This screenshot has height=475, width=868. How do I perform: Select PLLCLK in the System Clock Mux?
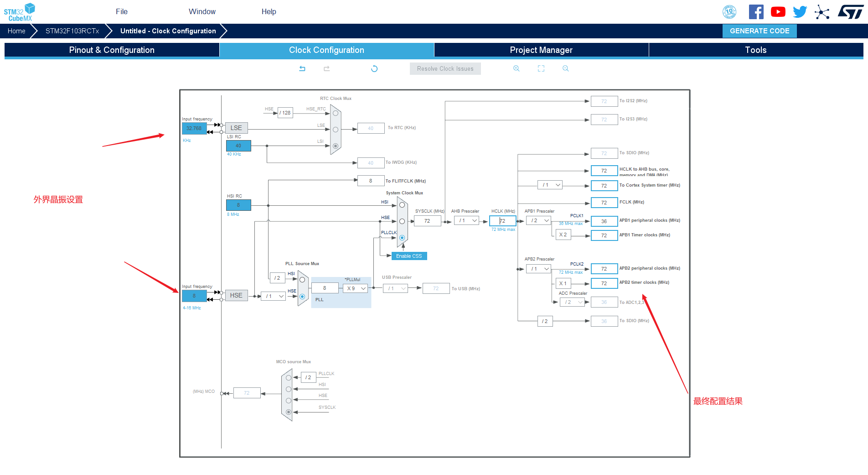[402, 238]
